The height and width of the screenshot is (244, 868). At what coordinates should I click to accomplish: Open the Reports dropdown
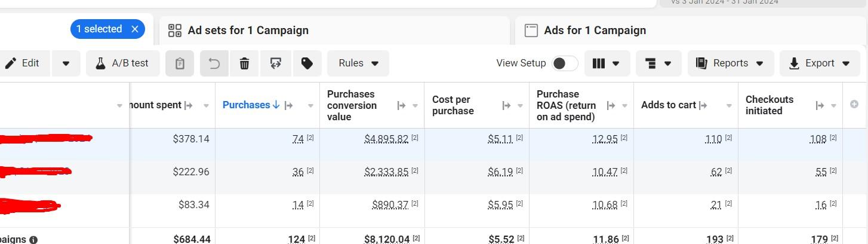tap(731, 63)
